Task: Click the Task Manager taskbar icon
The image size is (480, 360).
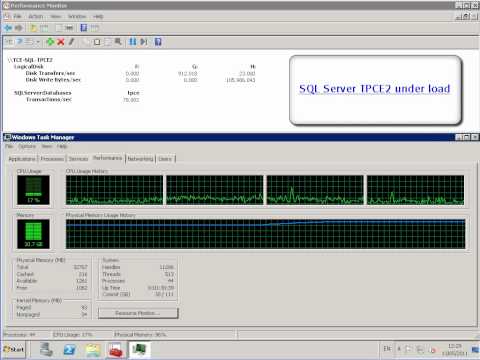Action: pyautogui.click(x=139, y=350)
